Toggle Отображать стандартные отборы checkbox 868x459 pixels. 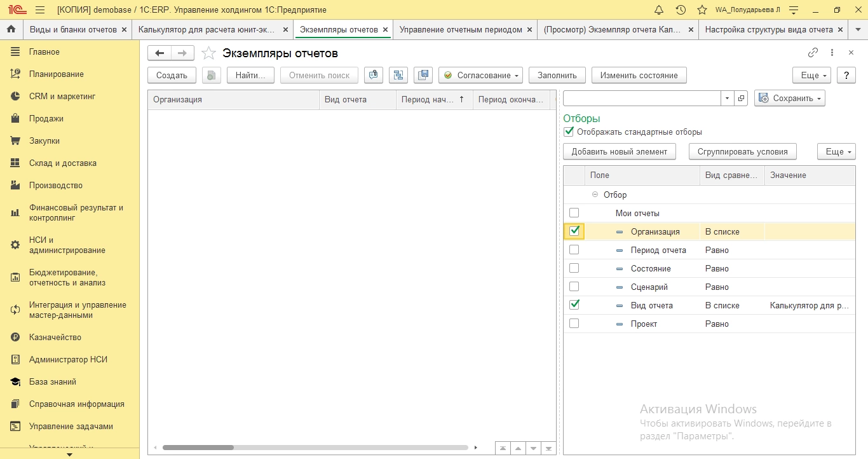click(x=569, y=132)
